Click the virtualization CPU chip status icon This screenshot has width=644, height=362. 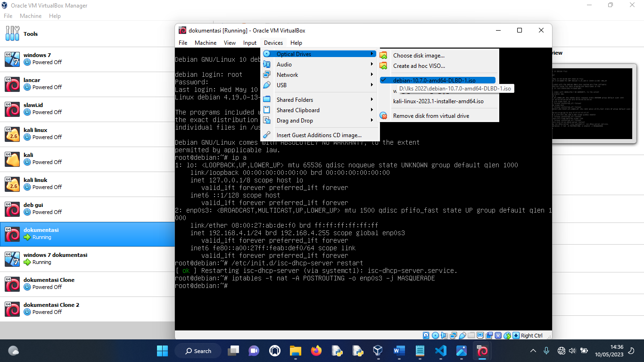coord(498,335)
